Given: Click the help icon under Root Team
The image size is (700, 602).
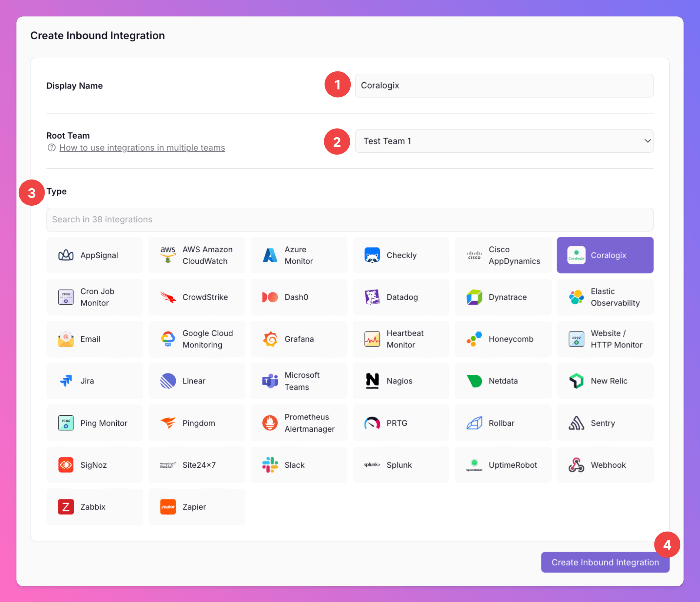Looking at the screenshot, I should point(51,148).
